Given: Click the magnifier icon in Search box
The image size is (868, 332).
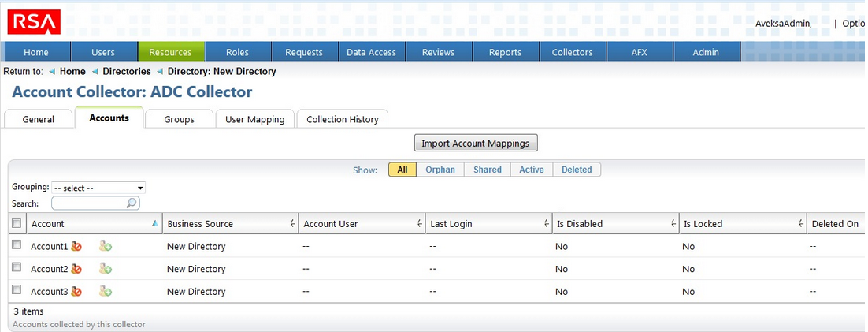Looking at the screenshot, I should [132, 203].
